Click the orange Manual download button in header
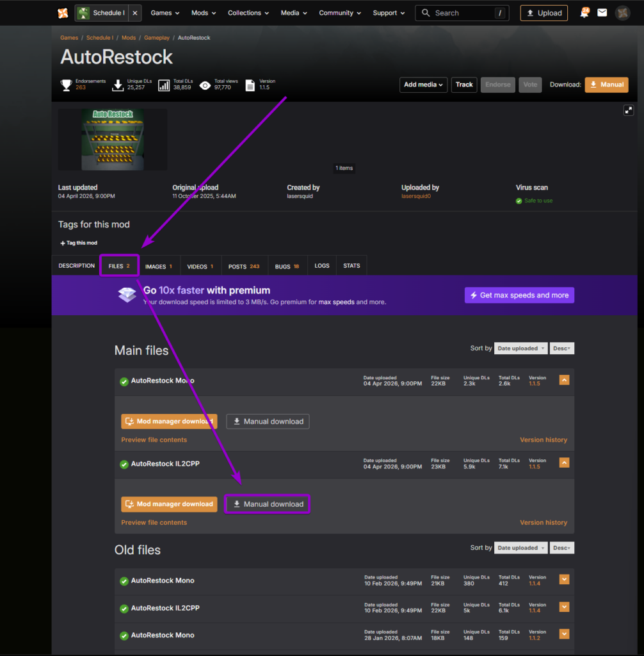Screen dimensions: 644x656 click(606, 85)
